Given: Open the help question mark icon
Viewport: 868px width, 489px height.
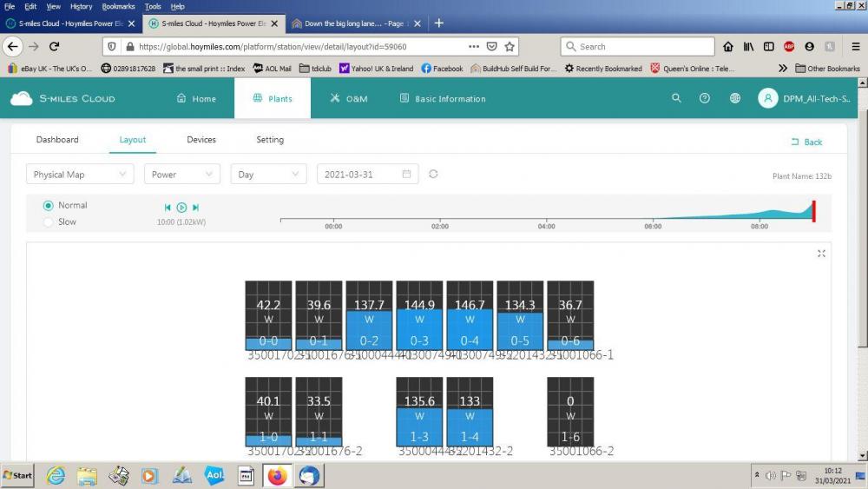Looking at the screenshot, I should point(704,98).
